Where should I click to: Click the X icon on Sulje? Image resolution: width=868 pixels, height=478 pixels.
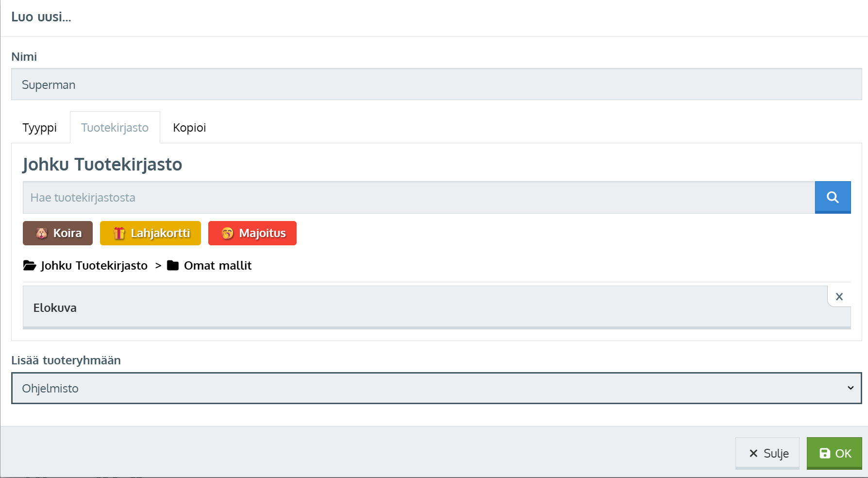pyautogui.click(x=753, y=453)
